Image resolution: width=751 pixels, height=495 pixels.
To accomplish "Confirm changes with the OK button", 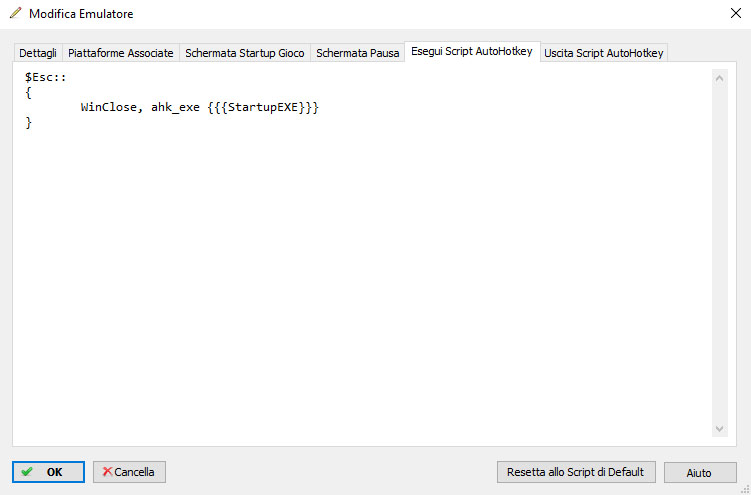I will 48,472.
